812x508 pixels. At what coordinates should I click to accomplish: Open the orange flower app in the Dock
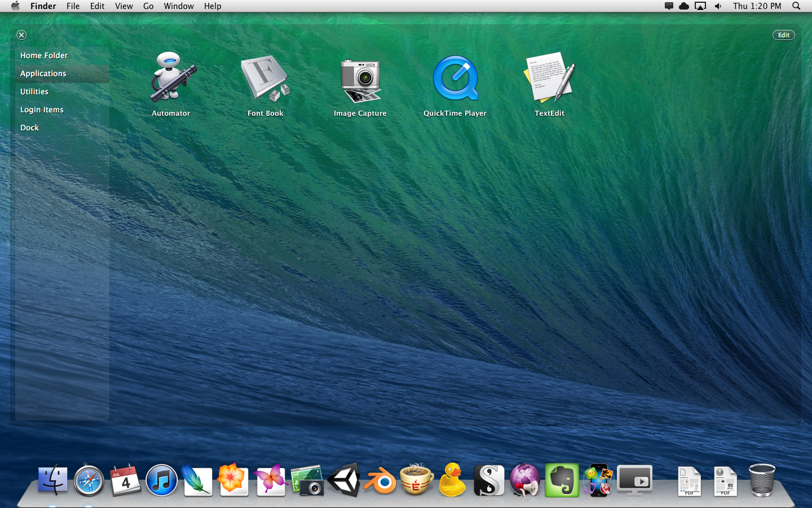pyautogui.click(x=233, y=480)
